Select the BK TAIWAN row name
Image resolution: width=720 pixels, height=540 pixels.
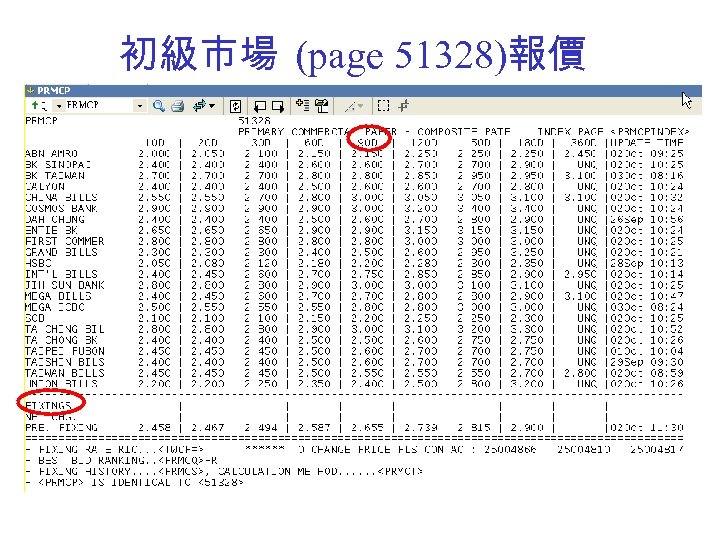point(55,175)
